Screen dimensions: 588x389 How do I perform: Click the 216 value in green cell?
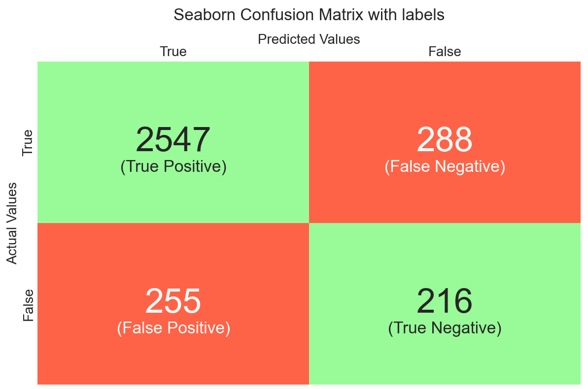coord(445,301)
